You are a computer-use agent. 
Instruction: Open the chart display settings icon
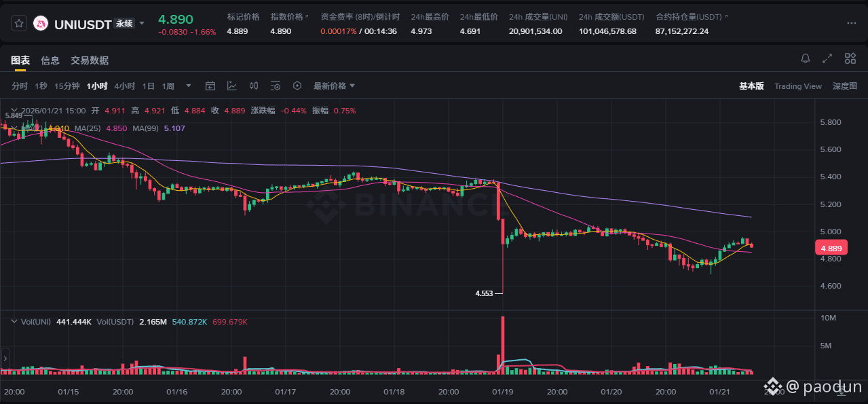tap(276, 86)
